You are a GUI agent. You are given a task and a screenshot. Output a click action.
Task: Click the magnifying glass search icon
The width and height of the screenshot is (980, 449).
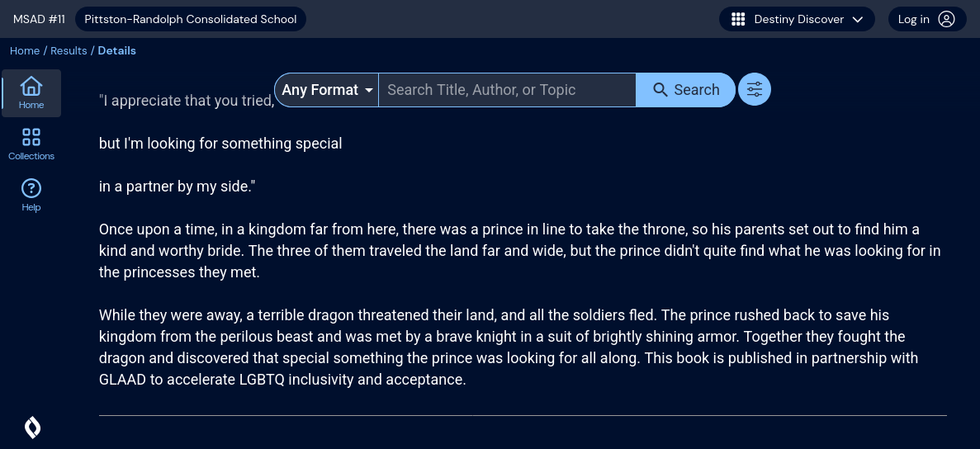(x=660, y=90)
